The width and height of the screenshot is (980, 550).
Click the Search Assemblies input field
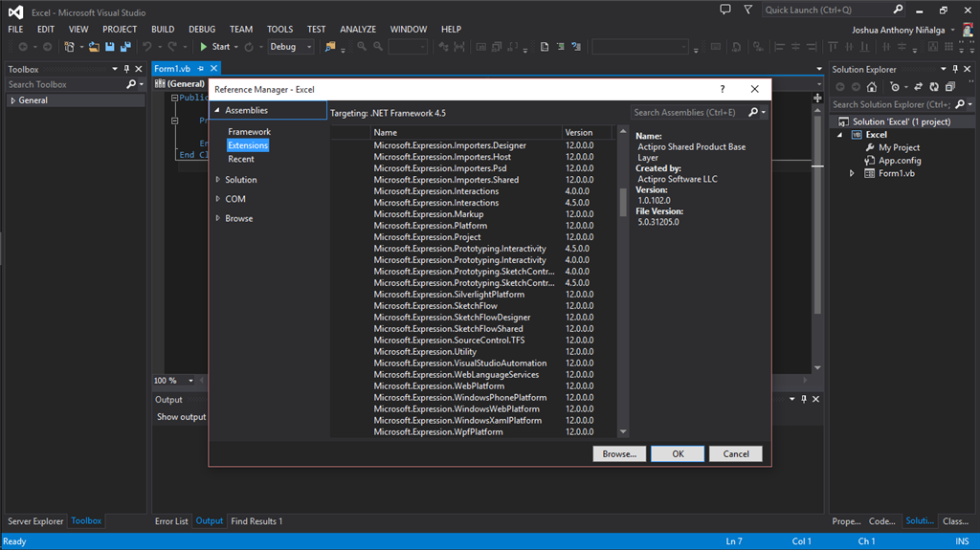[x=689, y=113]
